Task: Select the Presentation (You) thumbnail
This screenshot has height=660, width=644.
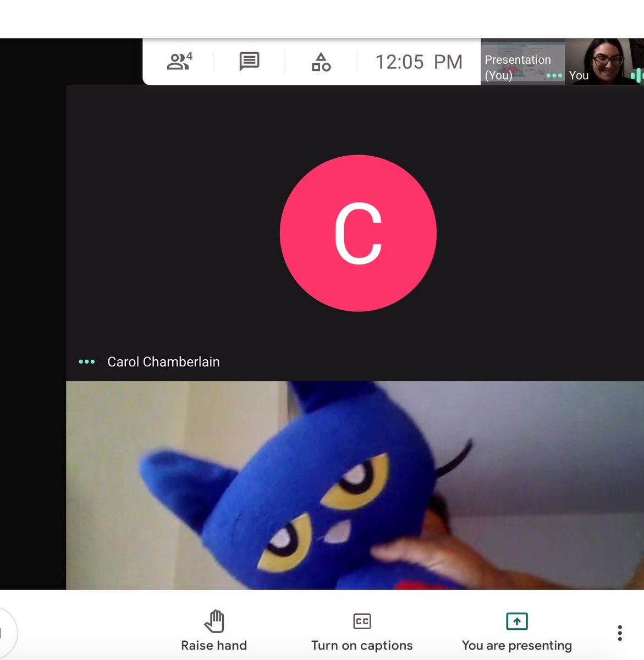Action: [522, 62]
